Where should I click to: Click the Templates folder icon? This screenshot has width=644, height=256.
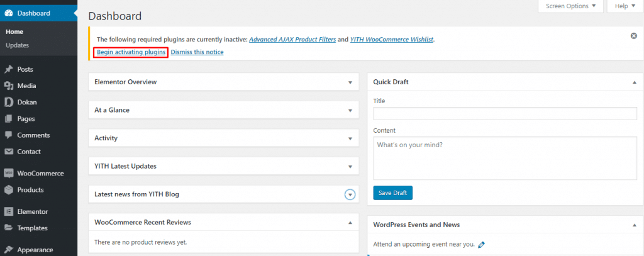coord(9,228)
